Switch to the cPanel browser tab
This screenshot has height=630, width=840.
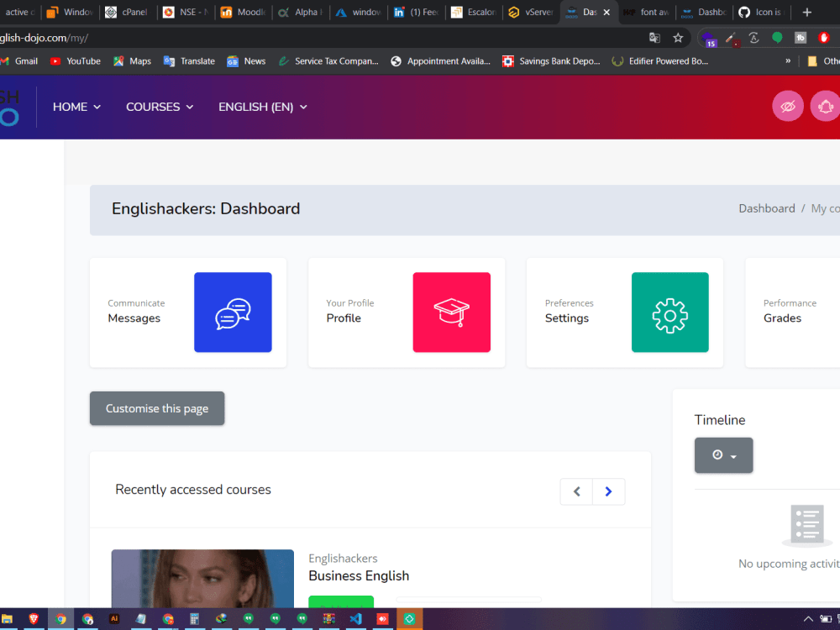(x=128, y=12)
